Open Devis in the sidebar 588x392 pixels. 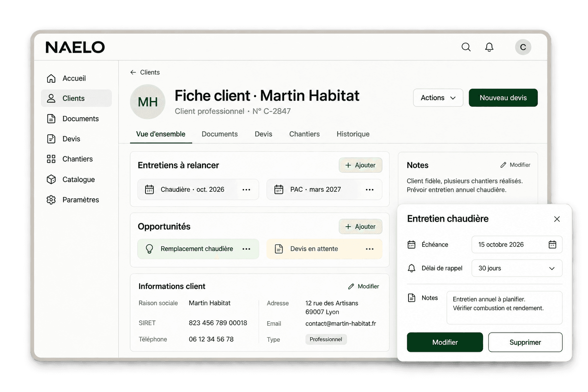point(76,139)
